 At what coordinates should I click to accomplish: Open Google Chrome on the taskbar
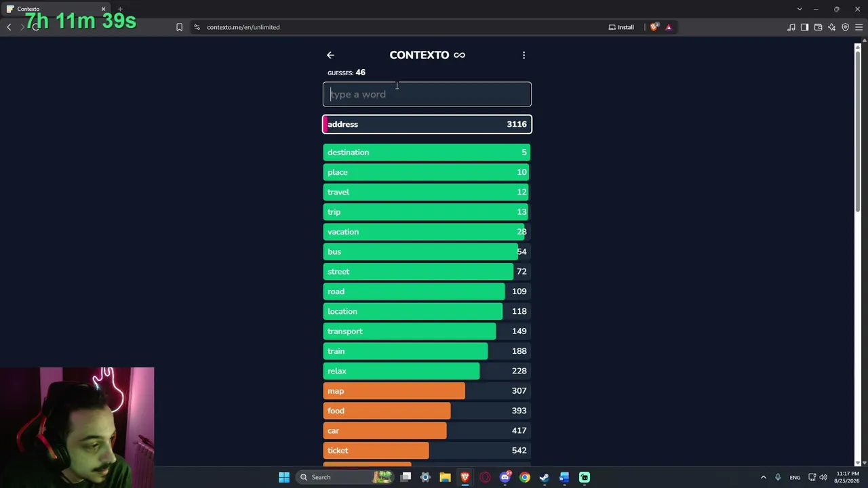(525, 477)
